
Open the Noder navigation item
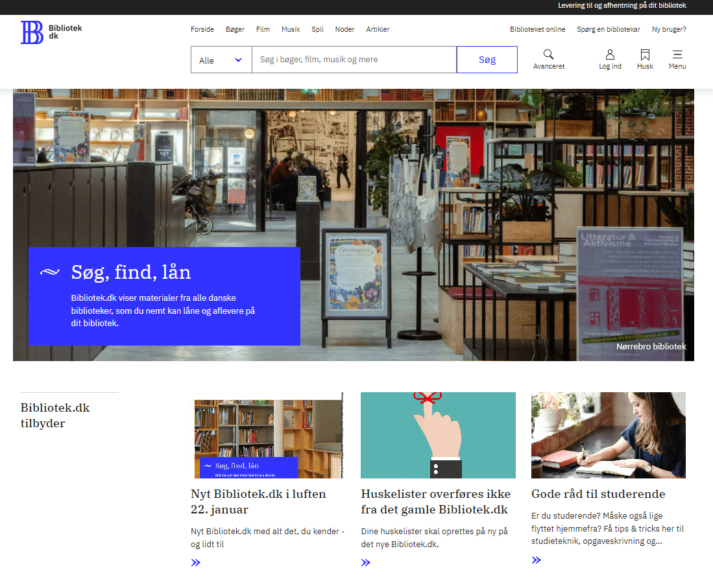[344, 29]
